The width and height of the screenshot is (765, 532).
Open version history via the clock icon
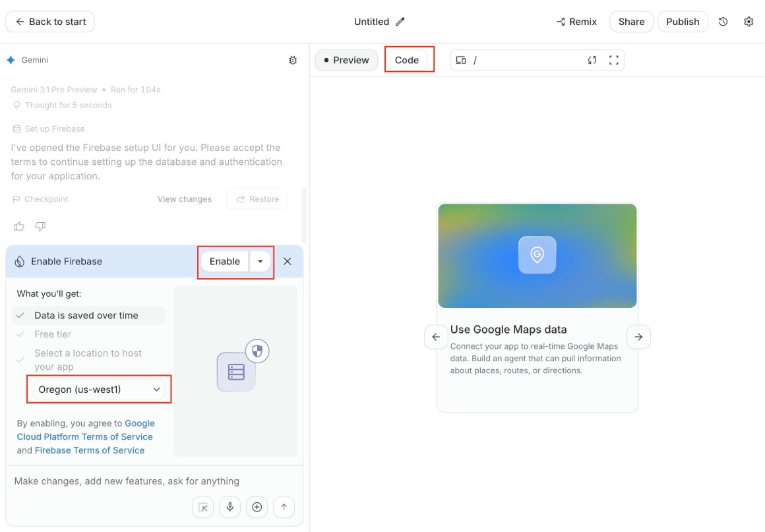tap(723, 21)
